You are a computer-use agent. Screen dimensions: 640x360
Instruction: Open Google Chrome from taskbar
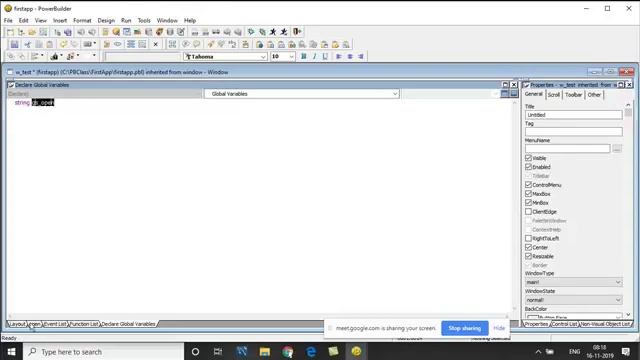tap(288, 351)
